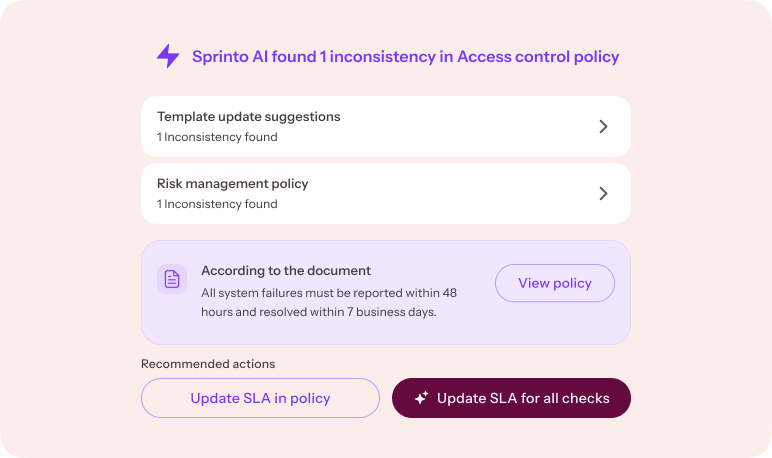Expand Template update suggestions with its chevron
Image resolution: width=772 pixels, height=458 pixels.
(x=603, y=126)
